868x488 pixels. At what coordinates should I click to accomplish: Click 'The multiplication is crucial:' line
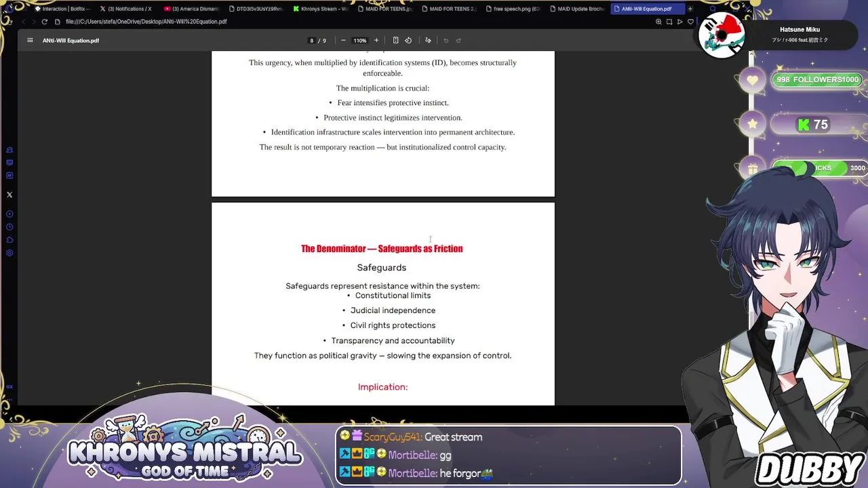pos(382,88)
